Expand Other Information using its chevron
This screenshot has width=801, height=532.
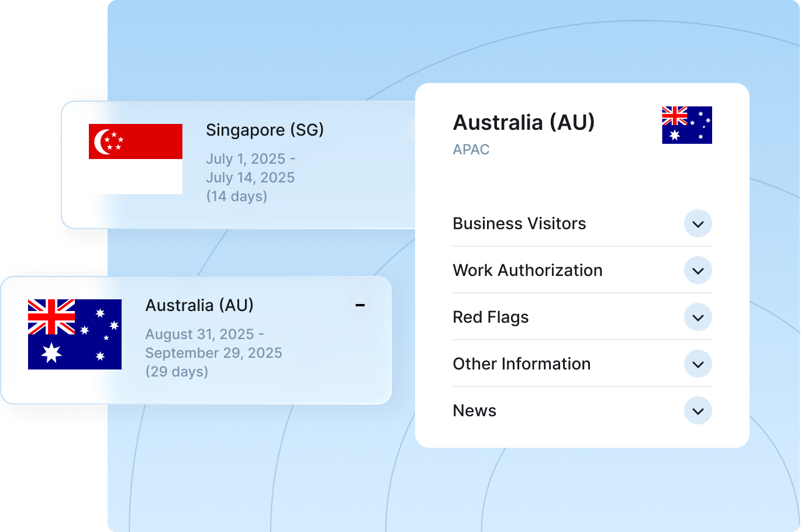click(698, 364)
